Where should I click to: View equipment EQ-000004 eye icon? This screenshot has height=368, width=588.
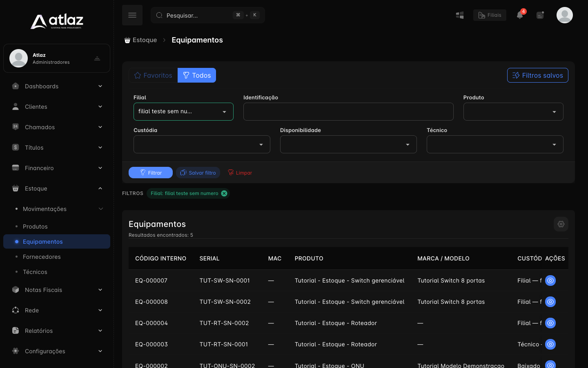click(550, 323)
